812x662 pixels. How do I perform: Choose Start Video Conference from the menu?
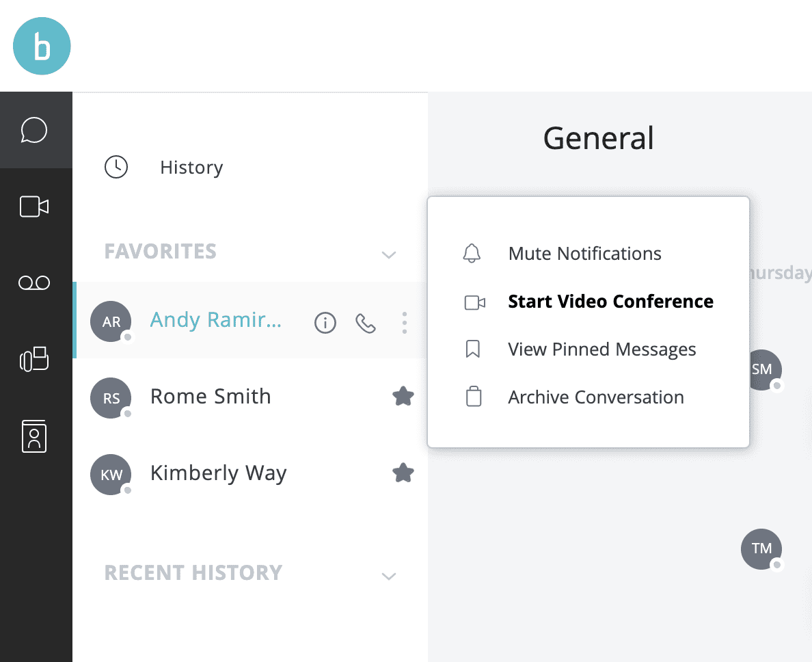[x=610, y=302]
